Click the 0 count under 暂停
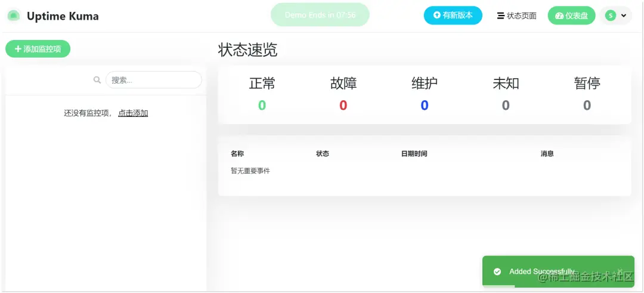The image size is (644, 293). tap(587, 106)
